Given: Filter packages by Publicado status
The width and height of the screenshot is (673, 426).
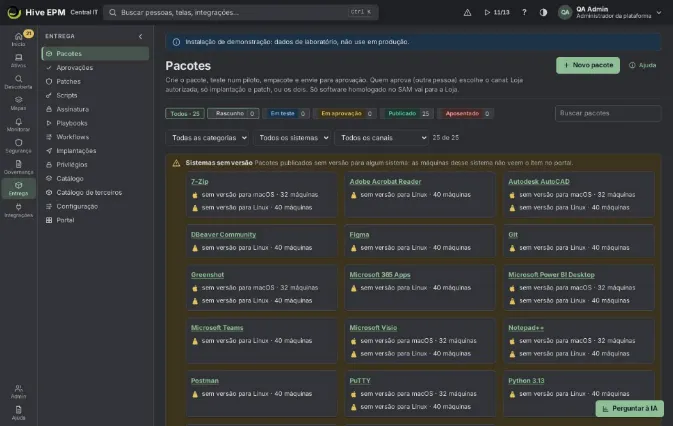Looking at the screenshot, I should point(408,114).
